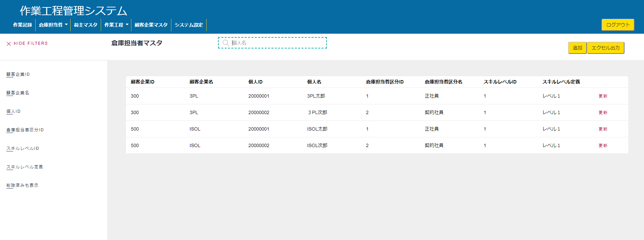This screenshot has width=644, height=240.
Task: Click the ３PL次郎 name cell
Action: [317, 112]
